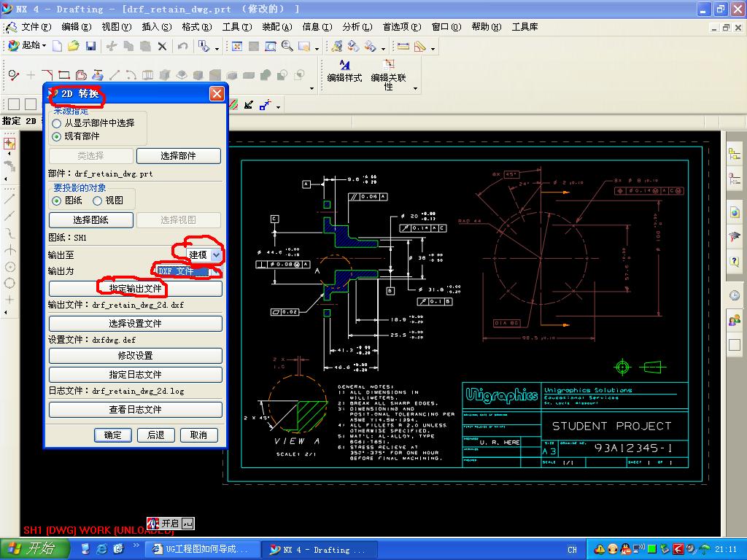Image resolution: width=747 pixels, height=560 pixels.
Task: Click the Open folder icon in toolbar
Action: 74,46
